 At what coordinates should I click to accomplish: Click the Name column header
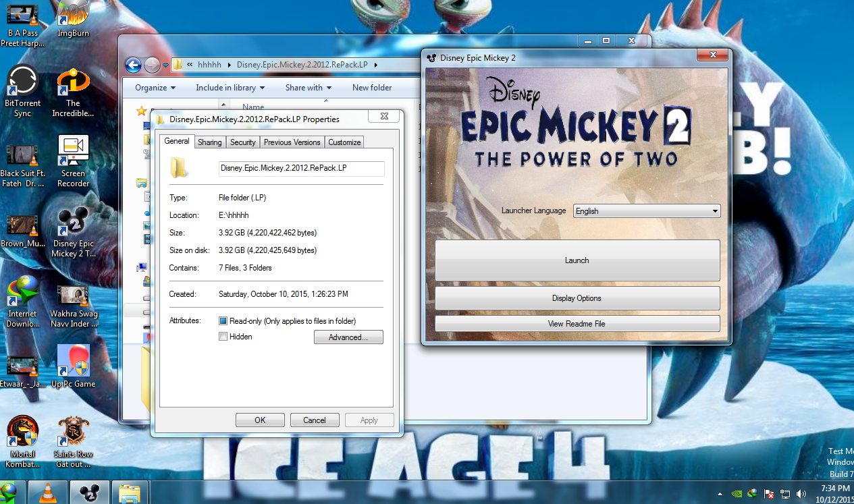click(x=254, y=107)
